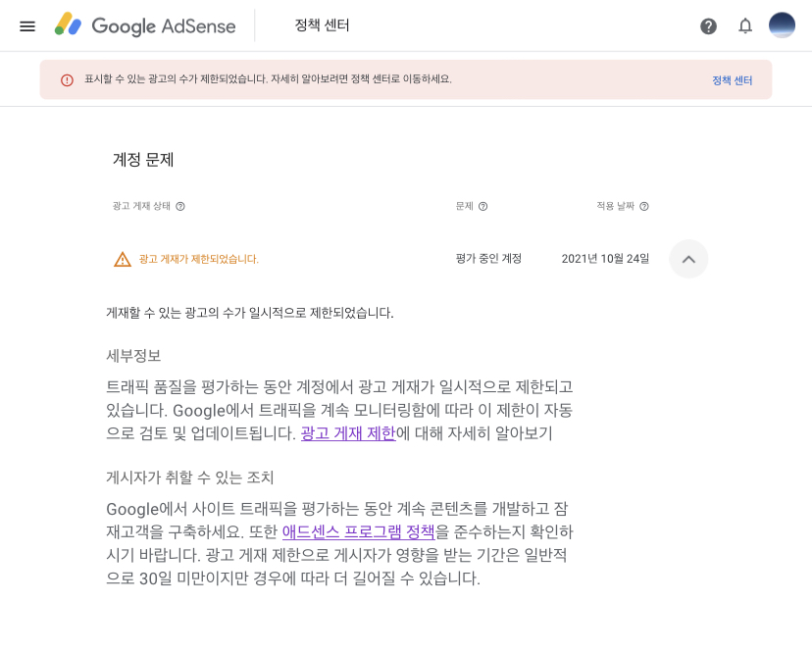Click the 정책 센터 page title
Image resolution: width=812 pixels, height=653 pixels.
pos(322,25)
